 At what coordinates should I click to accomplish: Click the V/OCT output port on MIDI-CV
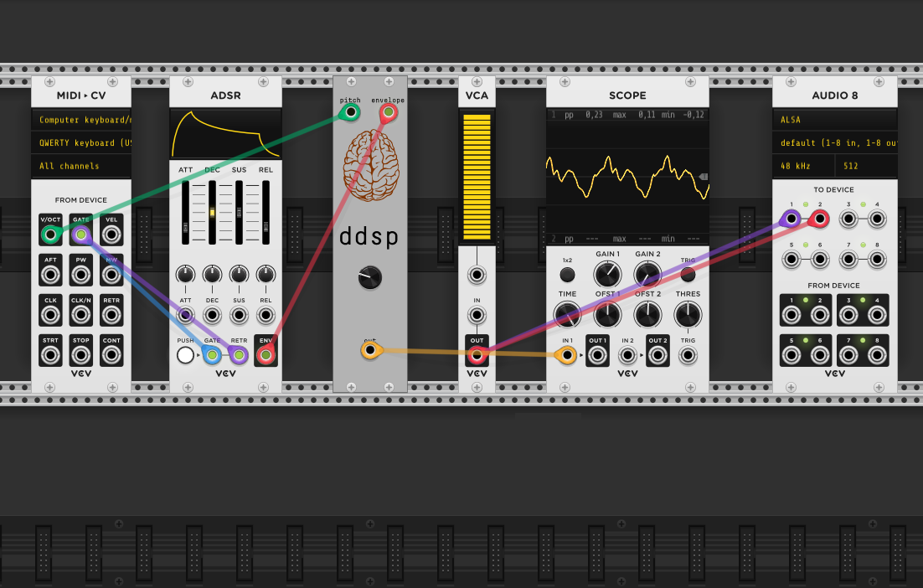coord(50,235)
